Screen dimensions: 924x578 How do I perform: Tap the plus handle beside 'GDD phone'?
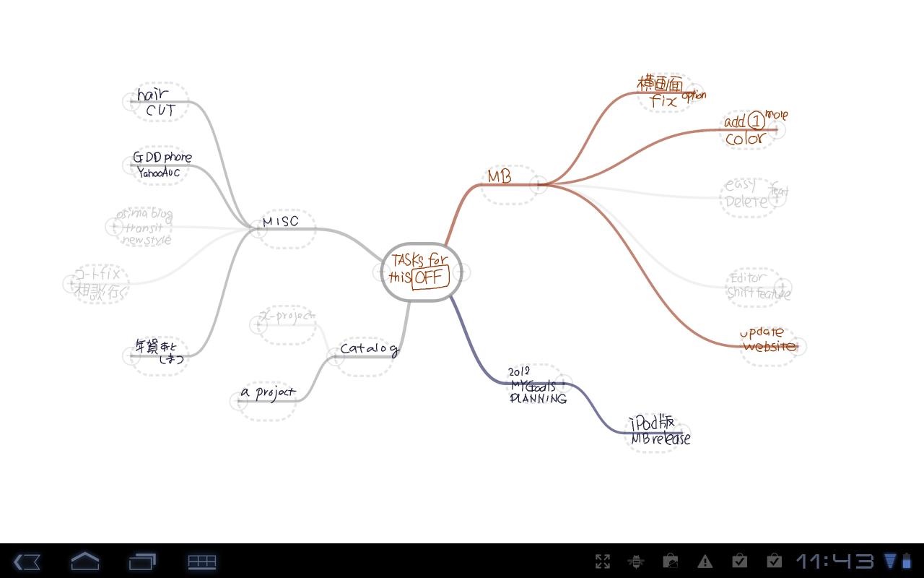tap(131, 165)
